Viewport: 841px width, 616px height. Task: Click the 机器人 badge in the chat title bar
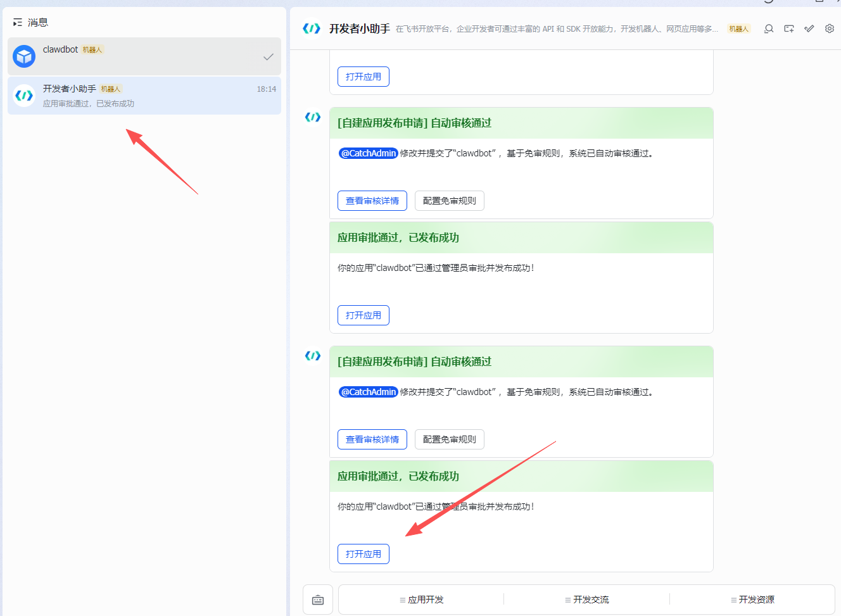pyautogui.click(x=738, y=28)
